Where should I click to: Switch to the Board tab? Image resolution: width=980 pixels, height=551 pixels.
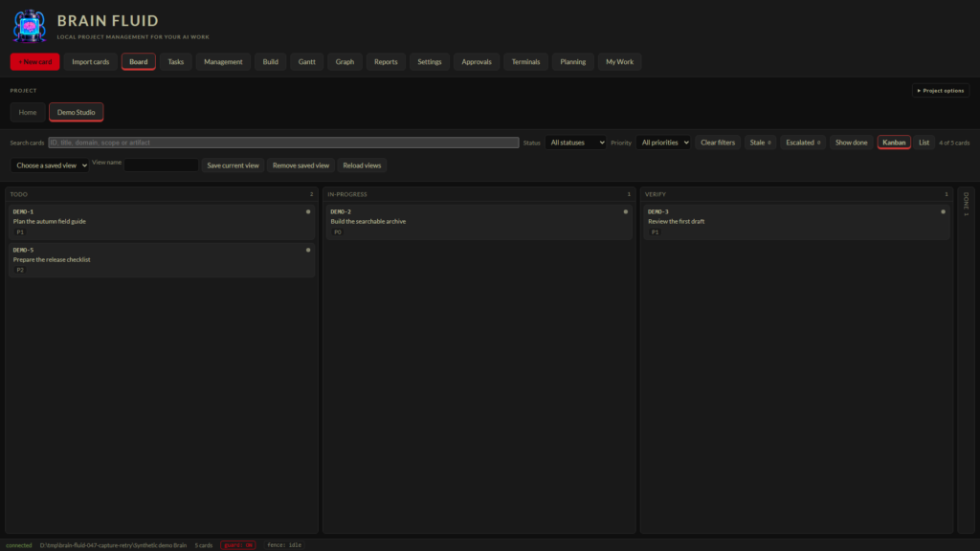click(138, 62)
